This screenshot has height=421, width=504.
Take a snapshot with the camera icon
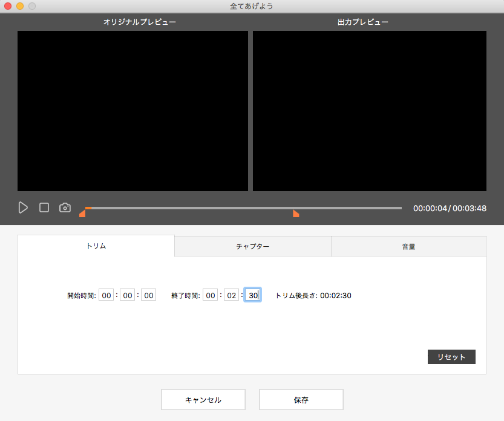pyautogui.click(x=65, y=207)
